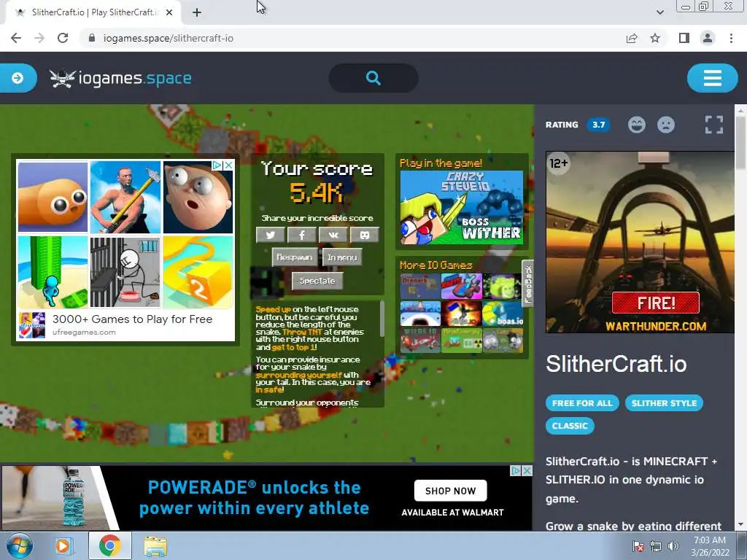Go back in the browser

click(16, 38)
